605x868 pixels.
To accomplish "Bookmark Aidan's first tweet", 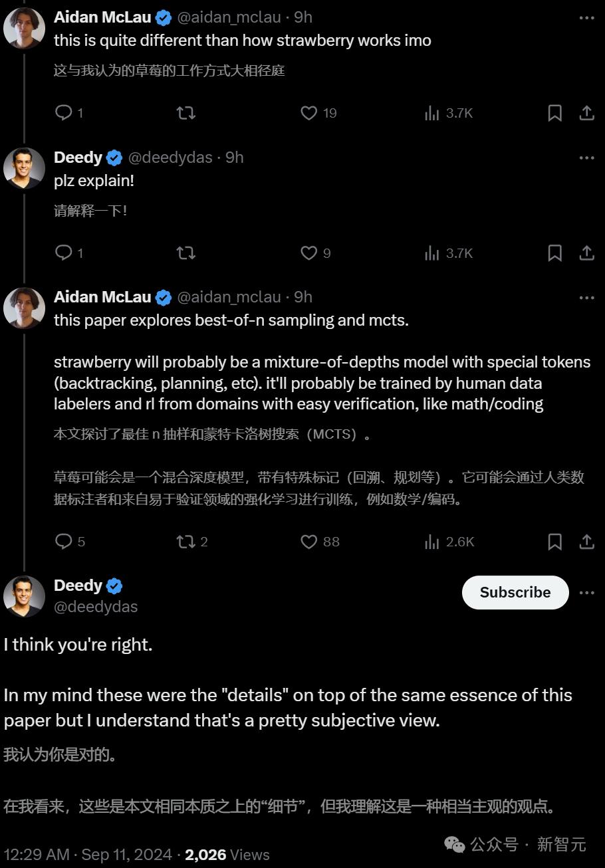I will coord(554,113).
